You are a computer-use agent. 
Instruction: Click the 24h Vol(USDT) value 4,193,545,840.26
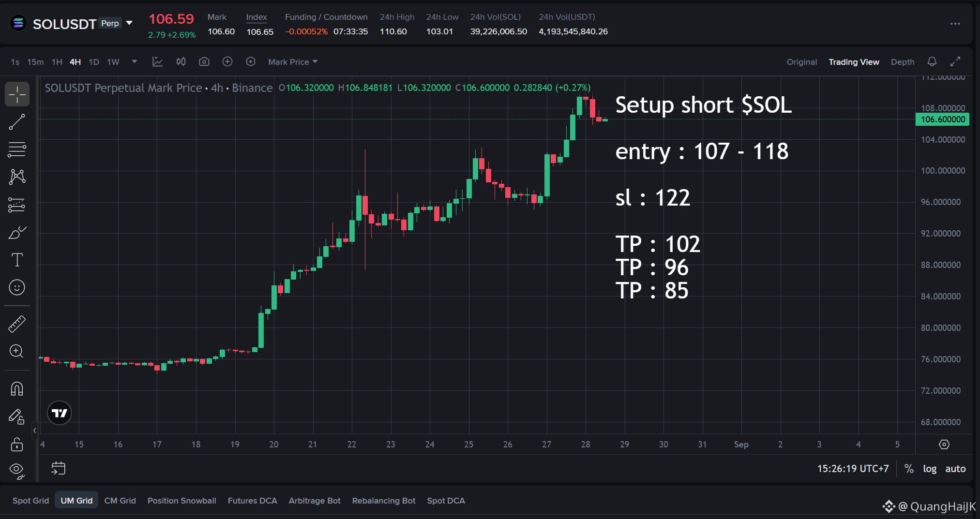click(573, 31)
